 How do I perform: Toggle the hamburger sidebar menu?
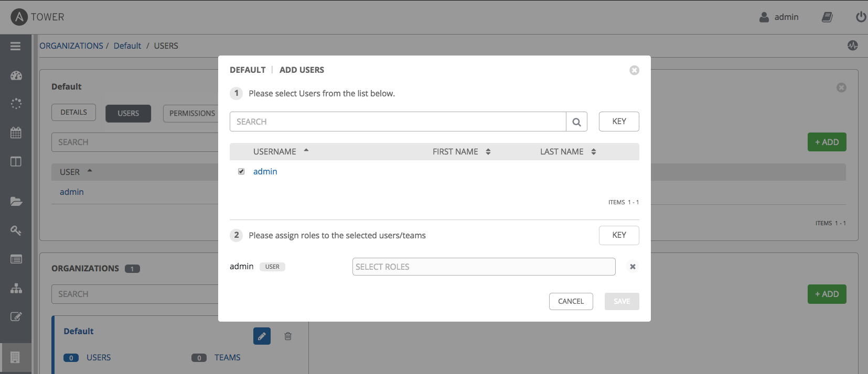click(x=16, y=46)
